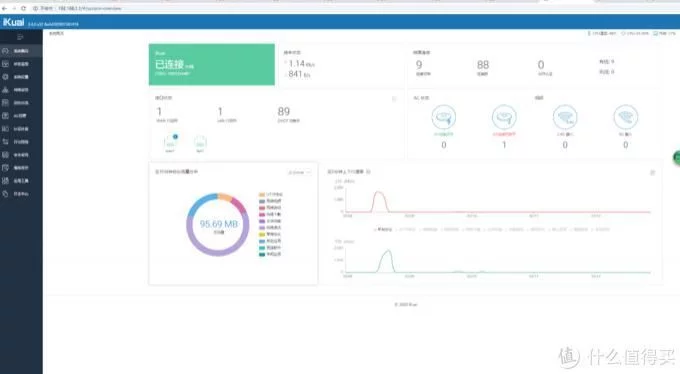Click the wan1 port icon with blue badge
Image resolution: width=680 pixels, height=374 pixels.
click(170, 143)
